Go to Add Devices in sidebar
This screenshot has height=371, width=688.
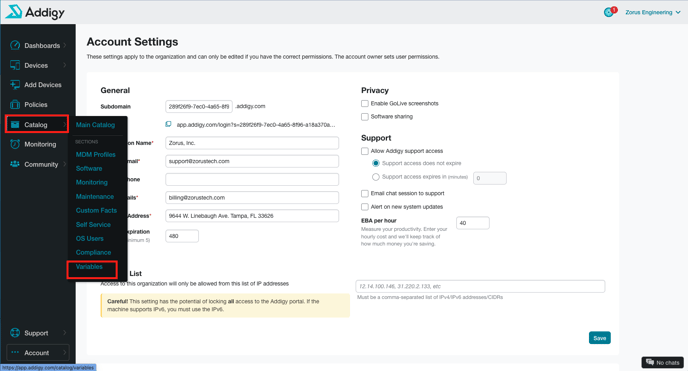tap(43, 85)
